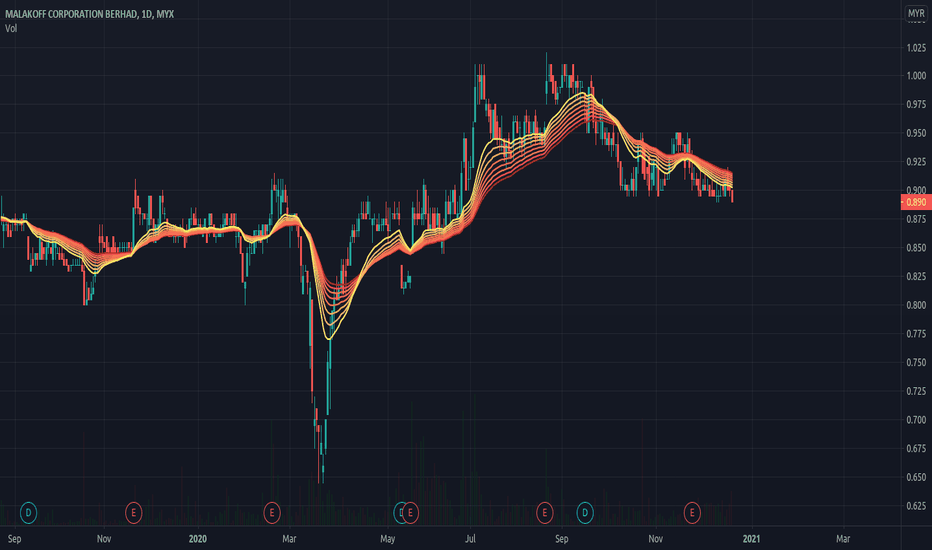Click the 0.650 price axis label
Image resolution: width=932 pixels, height=550 pixels.
click(x=916, y=477)
